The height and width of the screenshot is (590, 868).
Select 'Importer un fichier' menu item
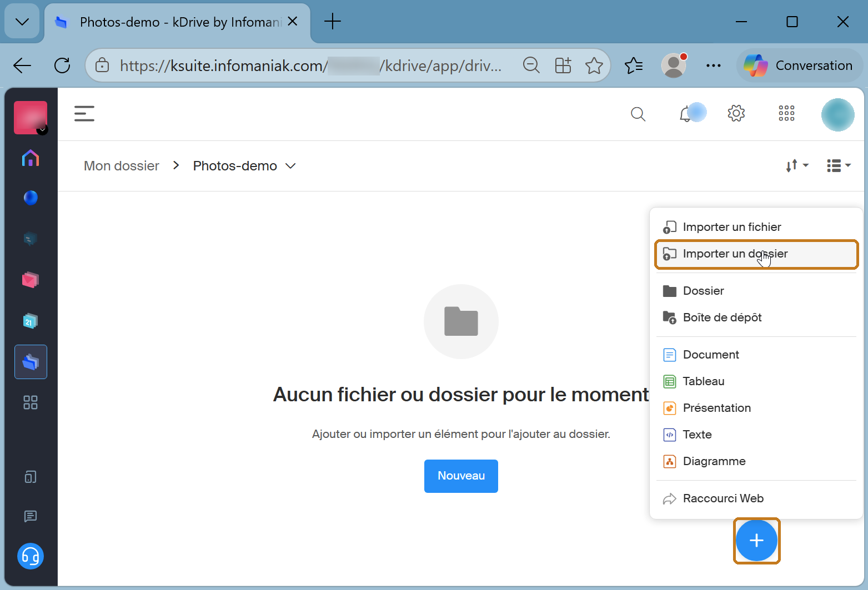(756, 227)
